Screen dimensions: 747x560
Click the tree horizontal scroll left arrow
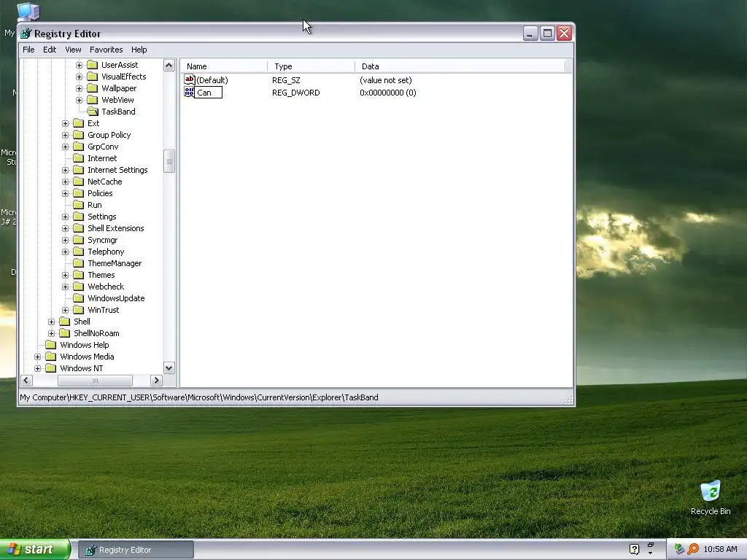click(x=26, y=381)
